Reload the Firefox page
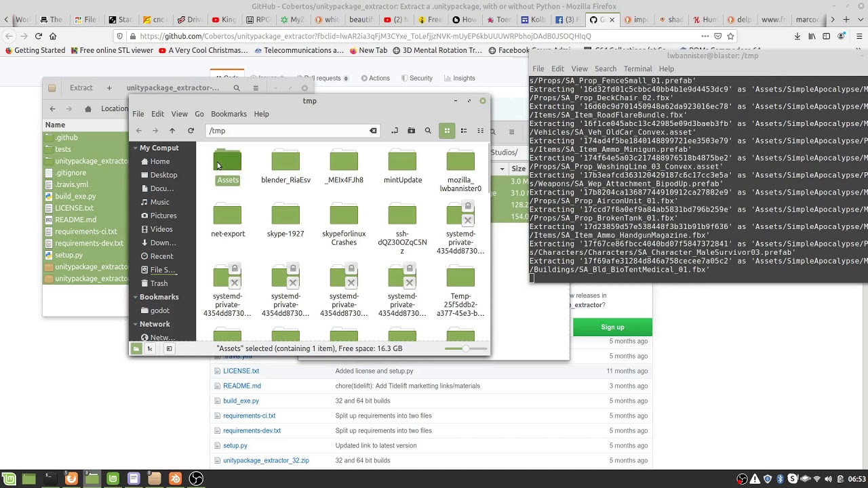Image resolution: width=868 pixels, height=488 pixels. pos(39,36)
